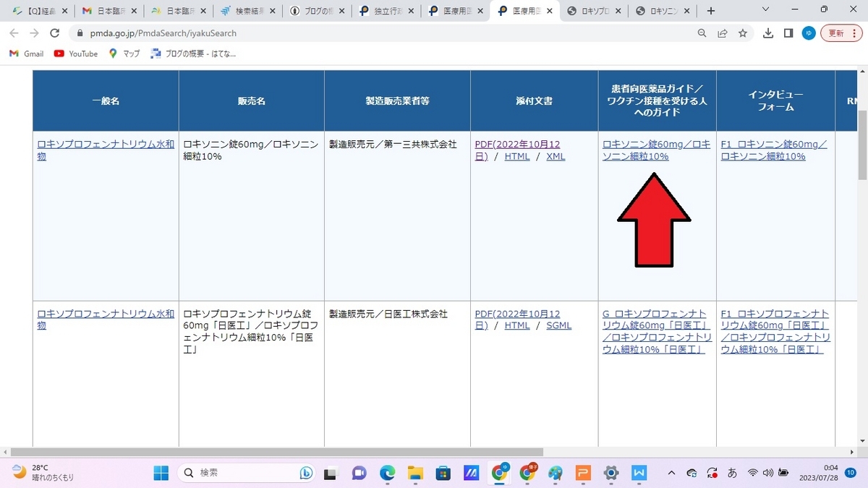This screenshot has height=488, width=868.
Task: Open blue W app taskbar icon
Action: click(639, 473)
